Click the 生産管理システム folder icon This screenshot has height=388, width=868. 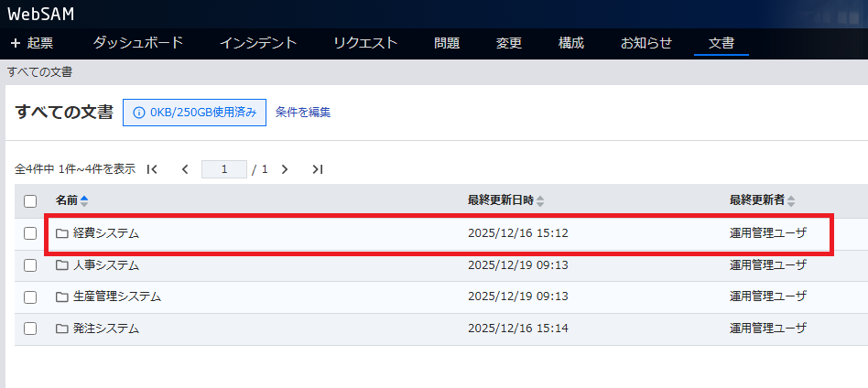[62, 296]
